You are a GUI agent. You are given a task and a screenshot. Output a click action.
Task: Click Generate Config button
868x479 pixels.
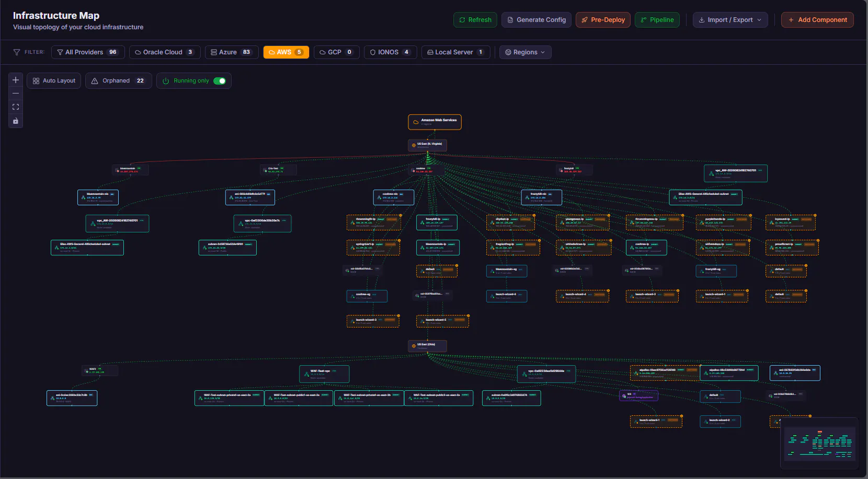[536, 20]
